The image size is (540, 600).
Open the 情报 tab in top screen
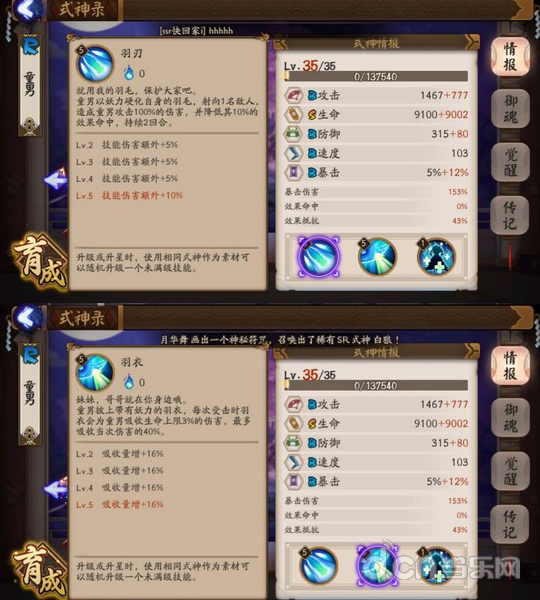[510, 57]
